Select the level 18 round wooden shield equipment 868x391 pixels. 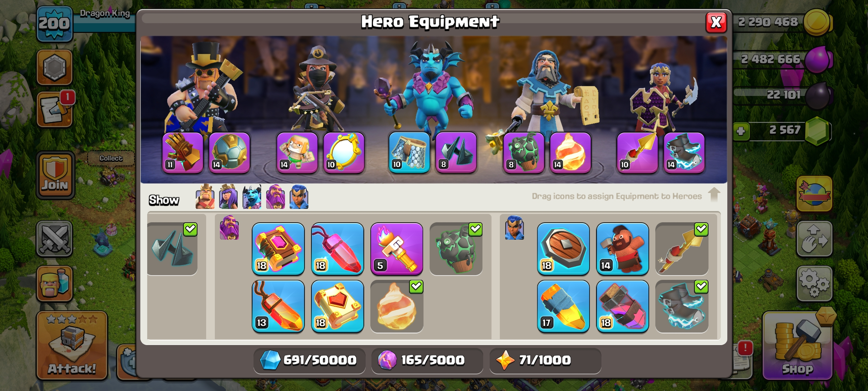[563, 249]
